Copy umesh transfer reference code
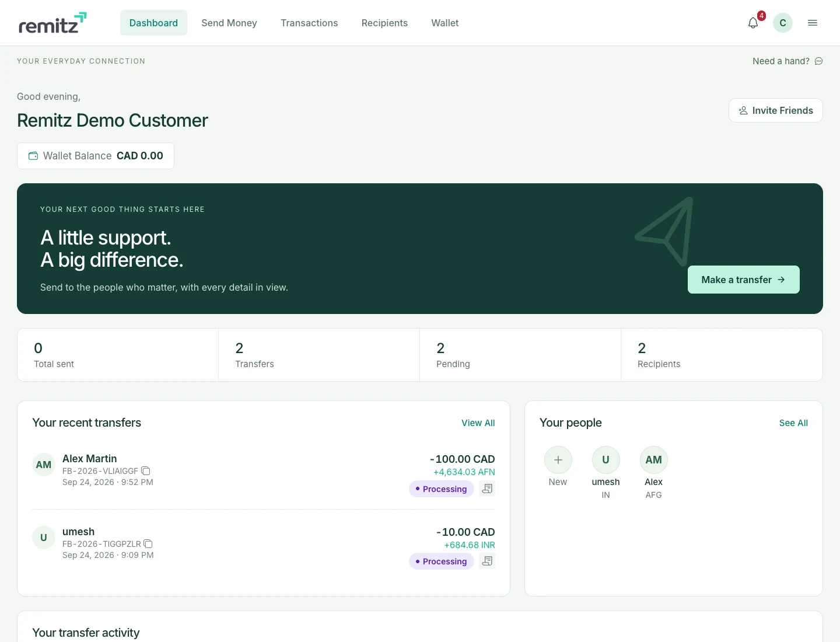The height and width of the screenshot is (642, 840). [148, 544]
